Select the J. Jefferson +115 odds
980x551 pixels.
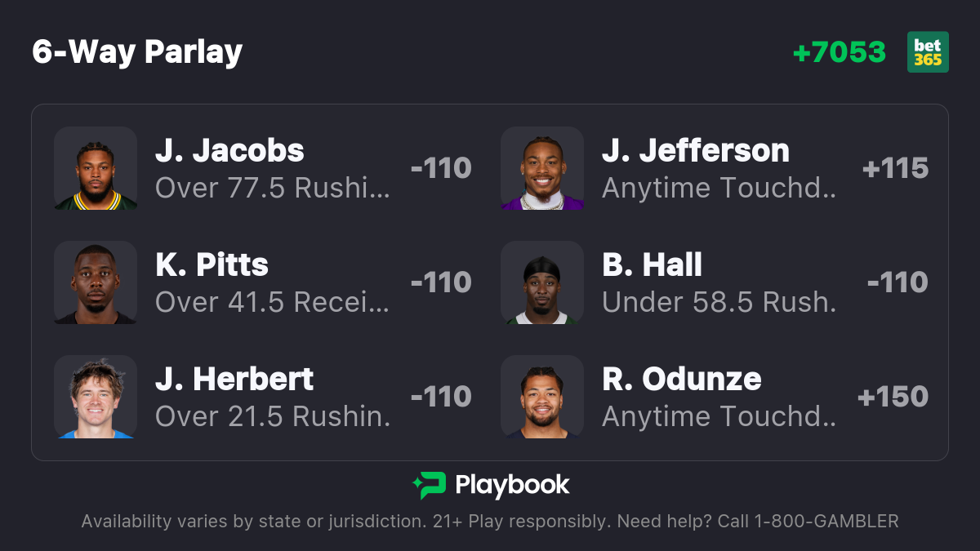click(x=895, y=168)
